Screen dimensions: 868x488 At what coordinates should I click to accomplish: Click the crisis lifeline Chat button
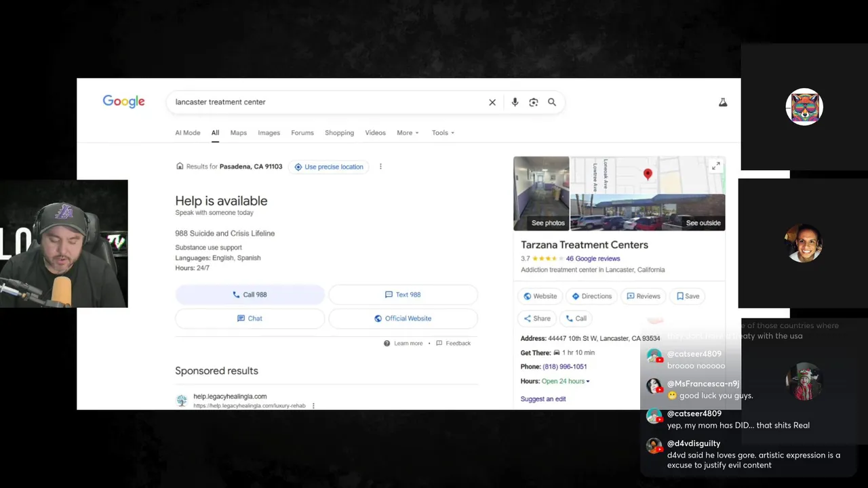250,319
